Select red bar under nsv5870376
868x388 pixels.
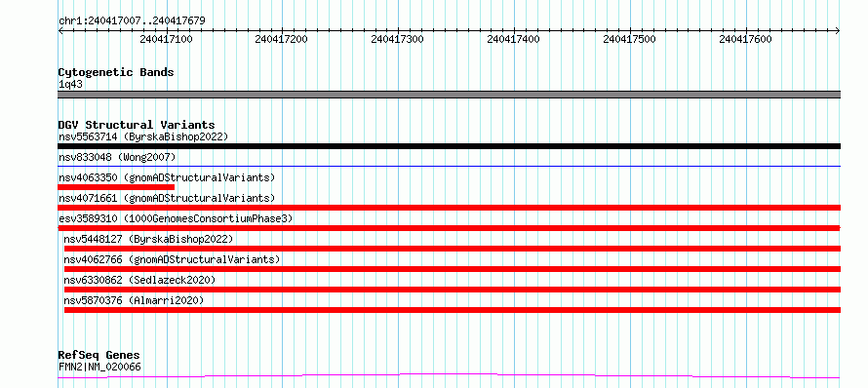453,310
